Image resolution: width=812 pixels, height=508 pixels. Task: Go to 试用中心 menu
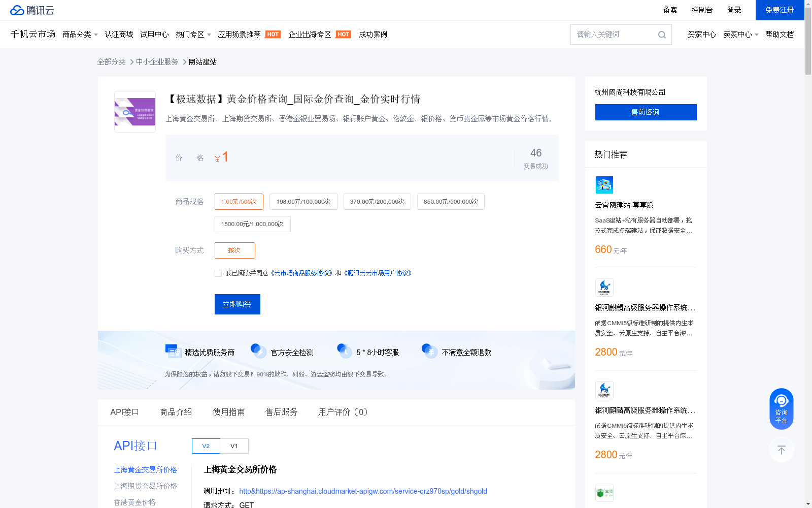[x=154, y=35]
